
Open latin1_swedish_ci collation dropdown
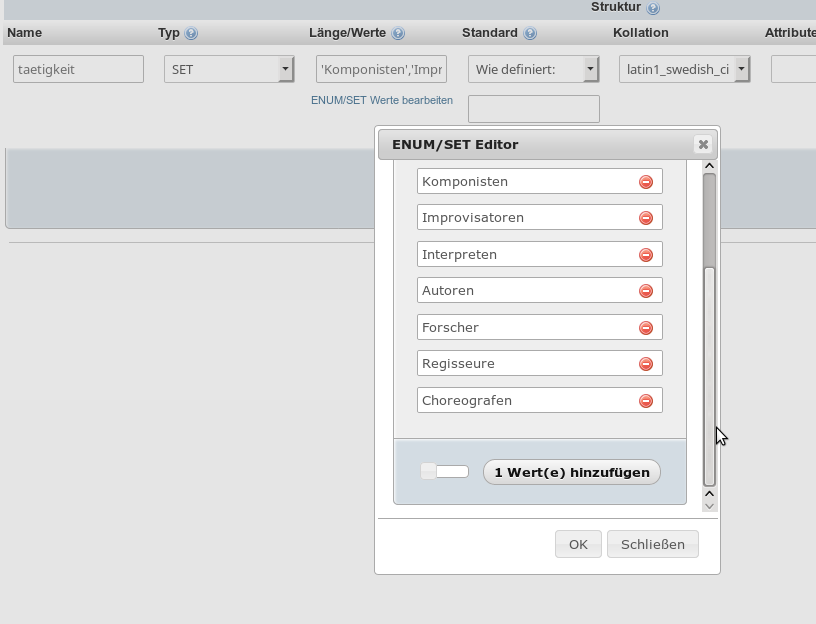tap(684, 69)
